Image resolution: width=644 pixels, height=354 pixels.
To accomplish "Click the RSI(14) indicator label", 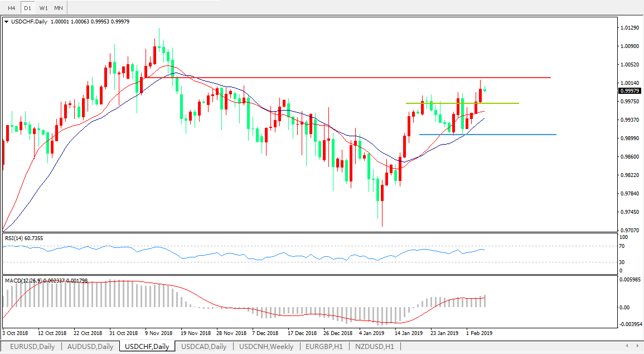I will [x=23, y=238].
